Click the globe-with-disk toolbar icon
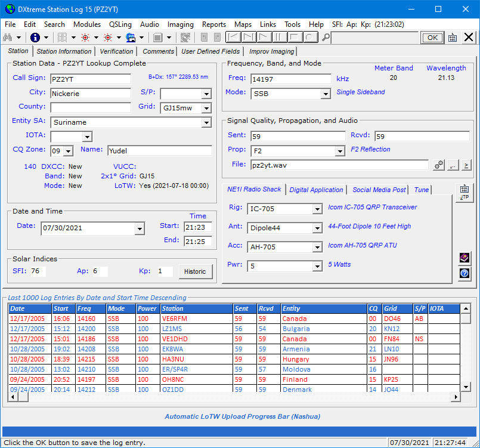Image resolution: width=480 pixels, height=448 pixels. coord(131,37)
